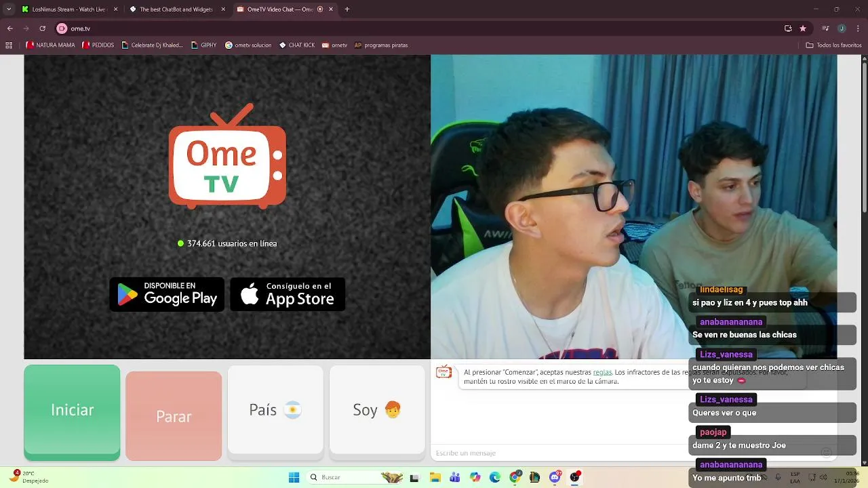
Task: Open a new browser tab
Action: point(347,9)
